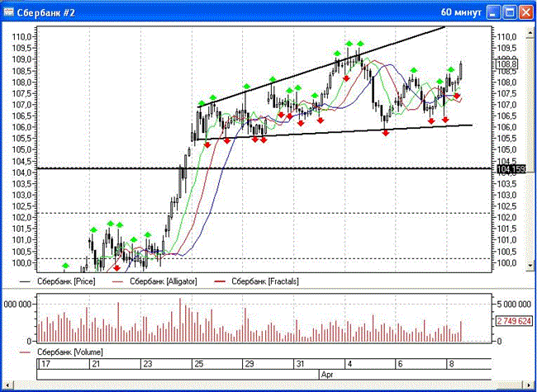
Task: Click the red line sample before Сбербанк [Fractals]
Action: click(220, 282)
